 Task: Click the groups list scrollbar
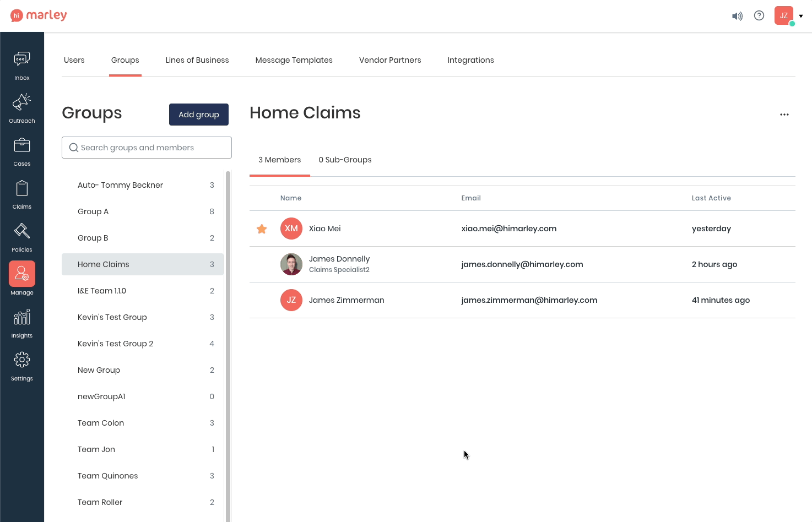(228, 330)
